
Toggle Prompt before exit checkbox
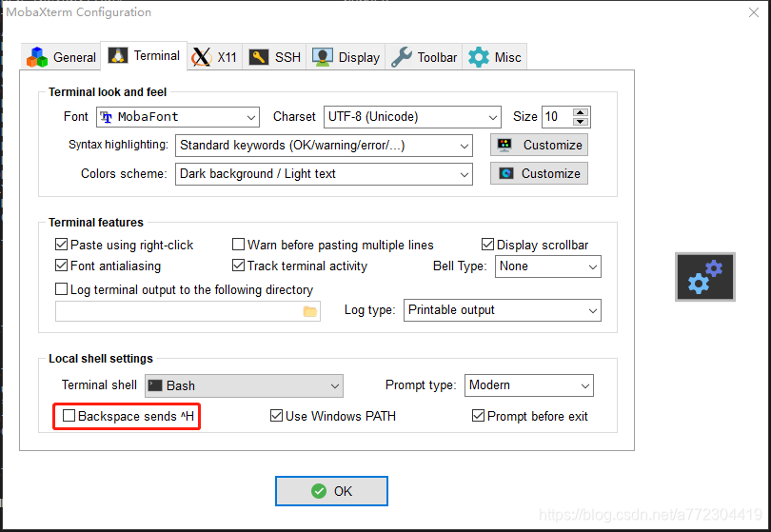pos(478,416)
